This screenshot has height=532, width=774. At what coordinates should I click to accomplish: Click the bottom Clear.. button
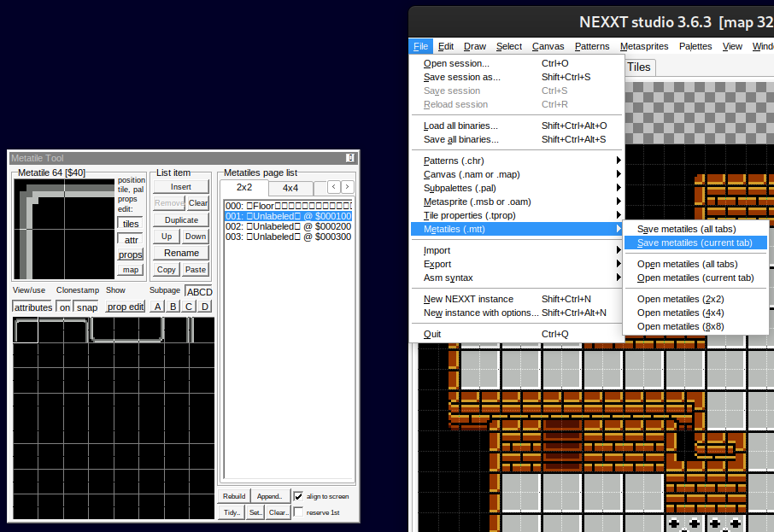click(279, 512)
